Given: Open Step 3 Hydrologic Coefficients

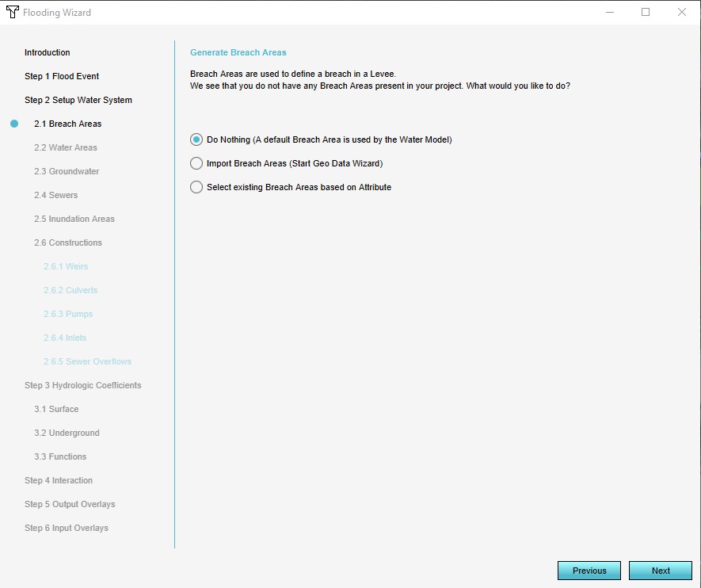Looking at the screenshot, I should (83, 385).
